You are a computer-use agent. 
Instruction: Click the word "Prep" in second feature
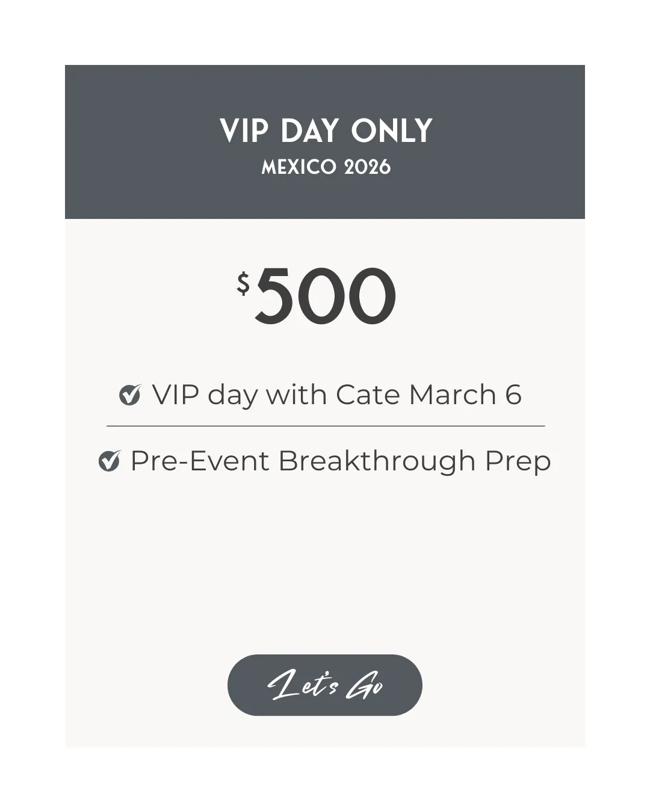click(x=518, y=461)
